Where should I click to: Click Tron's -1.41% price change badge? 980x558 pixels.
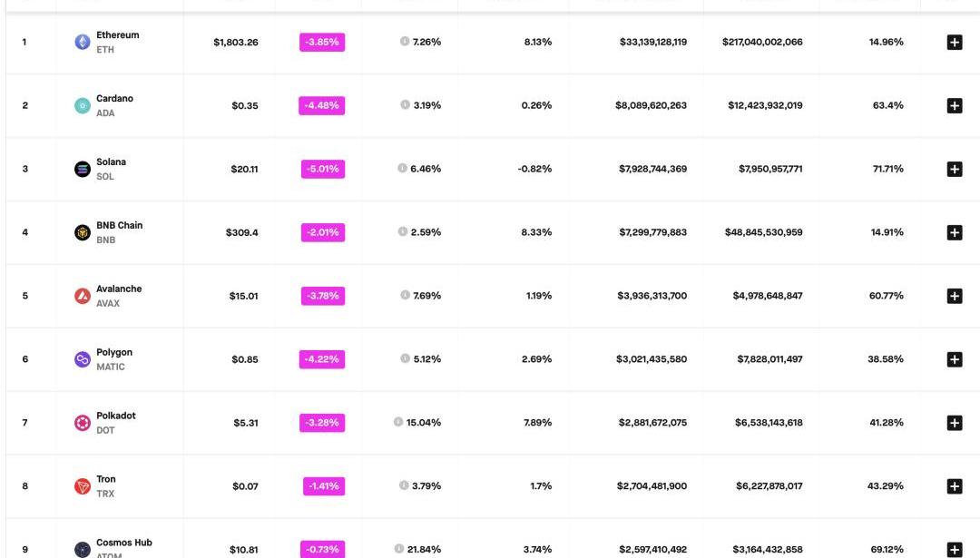pos(324,486)
